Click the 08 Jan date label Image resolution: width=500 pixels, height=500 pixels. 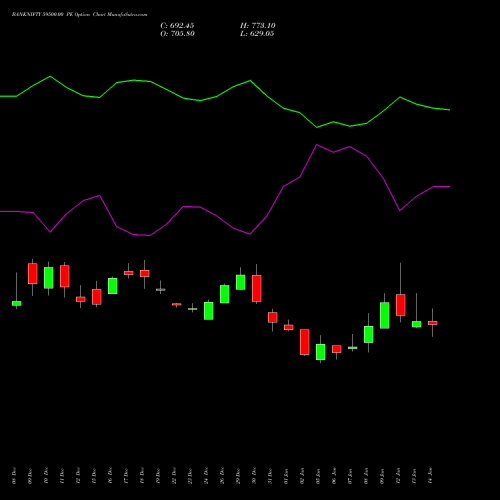[x=366, y=476]
